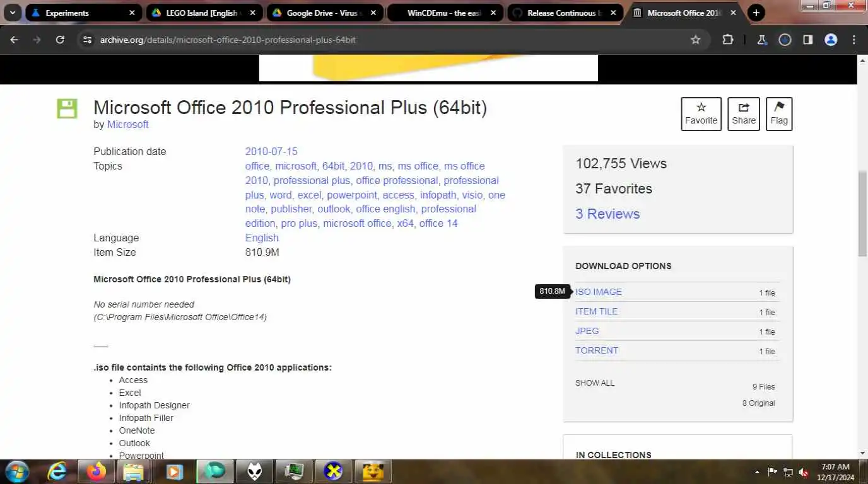Open the 'office 14' topic link
Viewport: 868px width, 484px height.
click(438, 223)
